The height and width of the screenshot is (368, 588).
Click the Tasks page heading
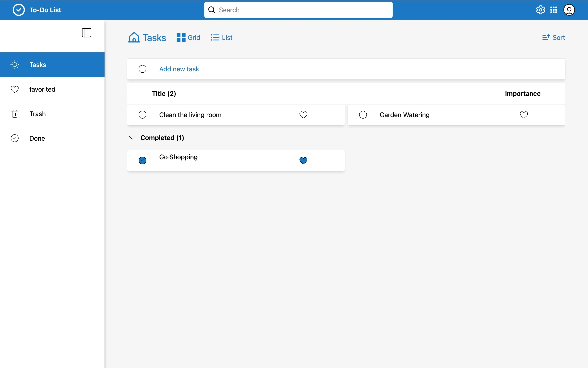[154, 38]
